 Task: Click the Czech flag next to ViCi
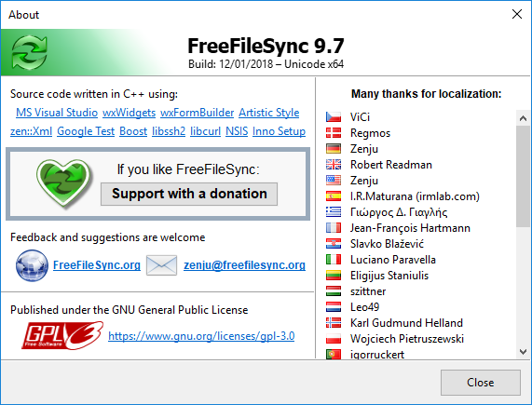334,117
